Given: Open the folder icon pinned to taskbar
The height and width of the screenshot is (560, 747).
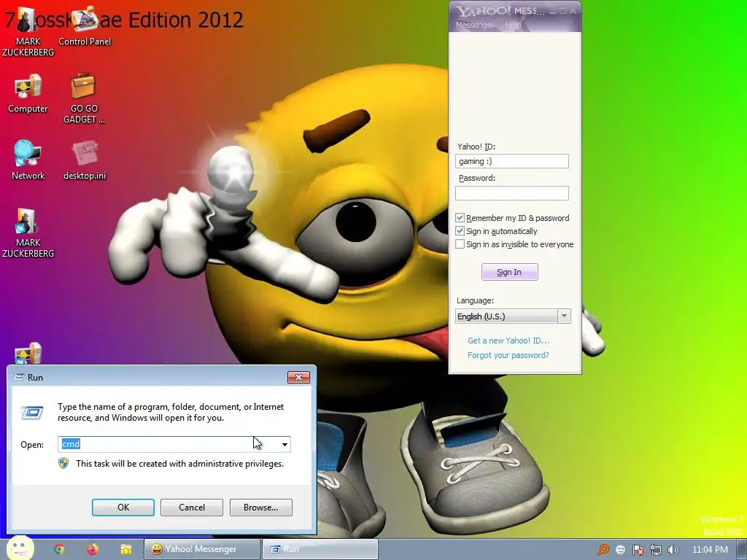Looking at the screenshot, I should 125,549.
